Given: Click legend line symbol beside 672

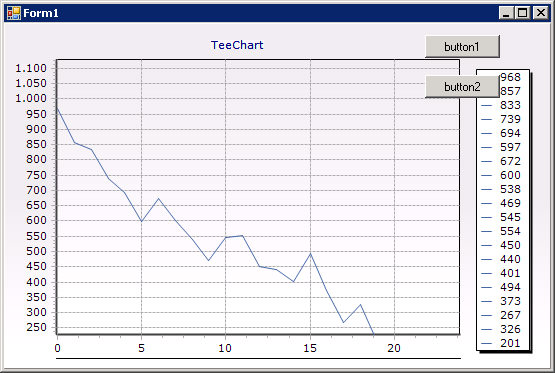Looking at the screenshot, I should click(487, 161).
